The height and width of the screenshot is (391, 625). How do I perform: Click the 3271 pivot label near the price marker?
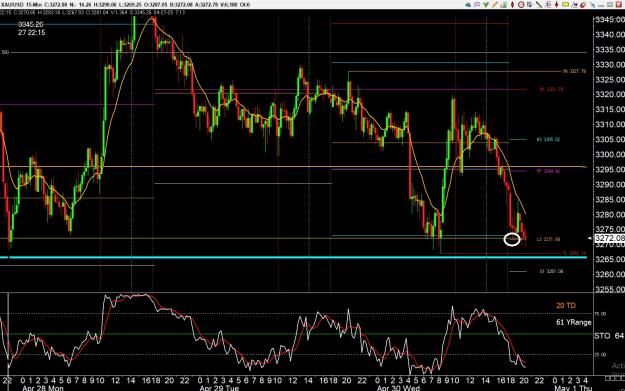click(x=548, y=239)
